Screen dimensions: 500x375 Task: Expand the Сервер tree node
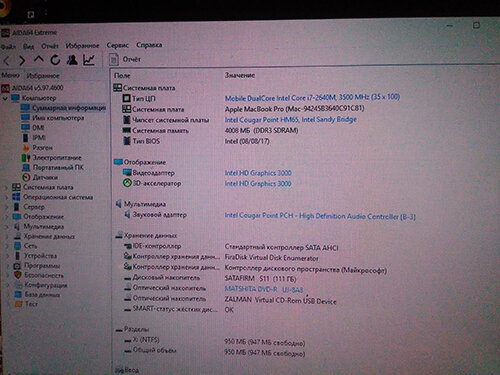(x=6, y=207)
